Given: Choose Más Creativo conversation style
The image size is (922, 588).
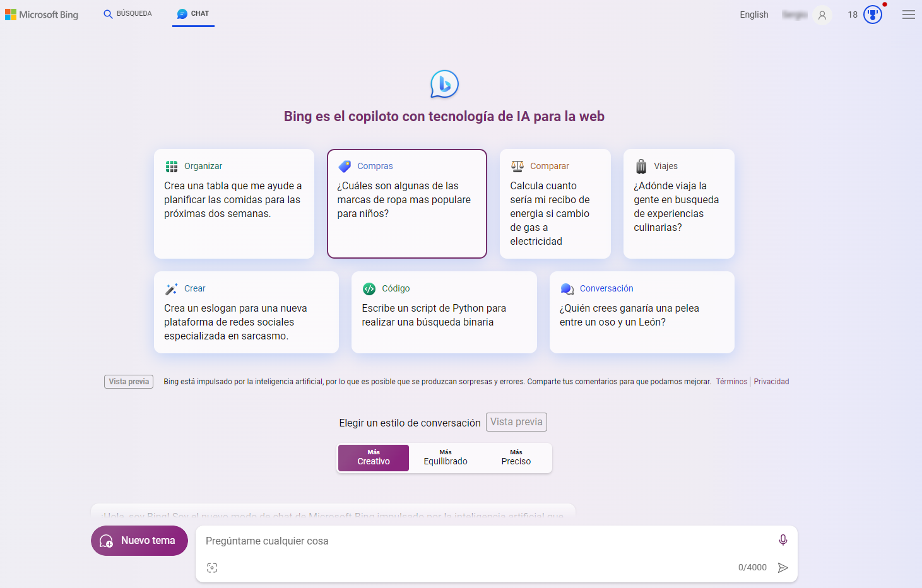Looking at the screenshot, I should [x=374, y=458].
